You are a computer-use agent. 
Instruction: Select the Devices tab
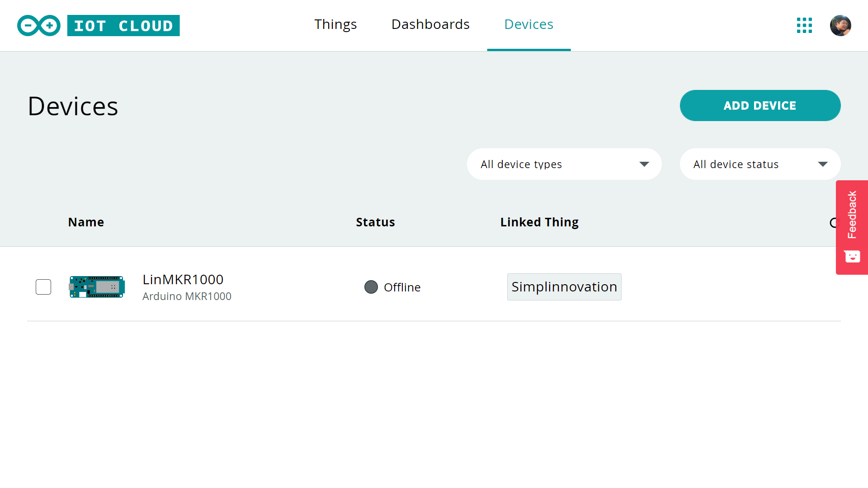pyautogui.click(x=528, y=24)
